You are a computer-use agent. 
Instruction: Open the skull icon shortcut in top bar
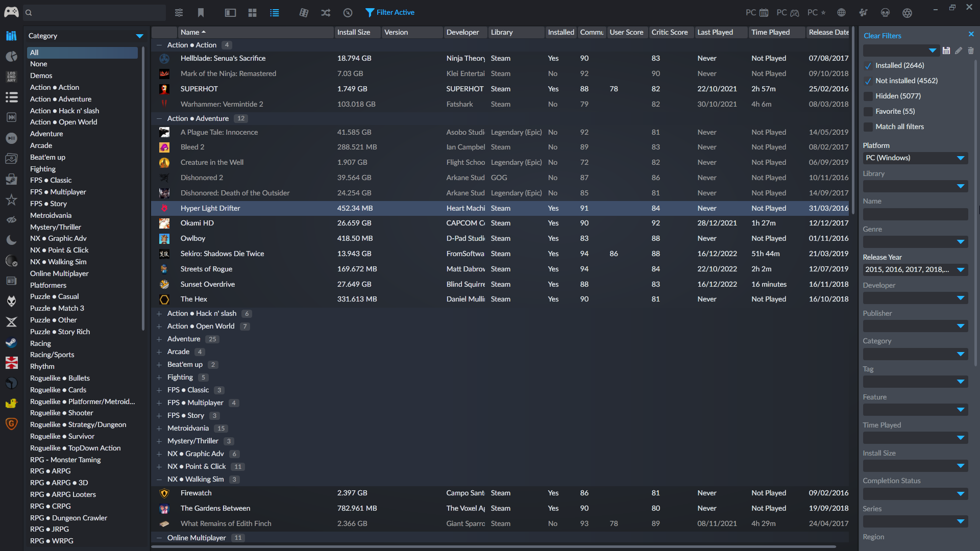886,13
